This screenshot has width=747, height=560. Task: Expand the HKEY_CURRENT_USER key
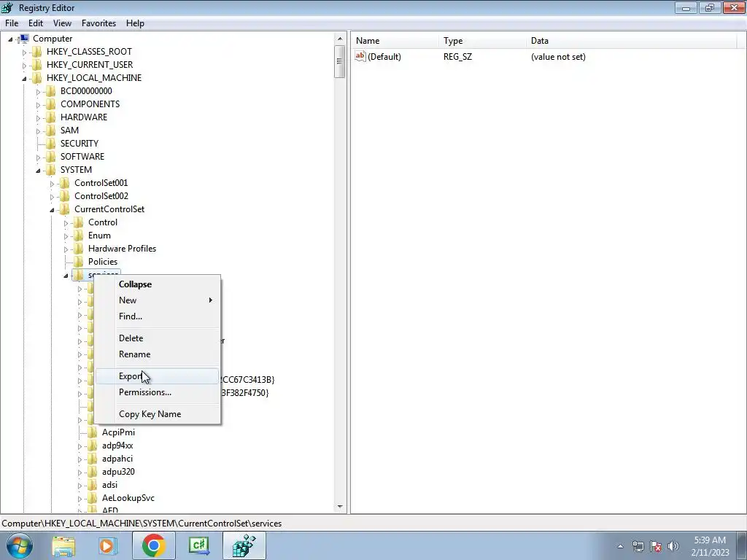coord(24,65)
